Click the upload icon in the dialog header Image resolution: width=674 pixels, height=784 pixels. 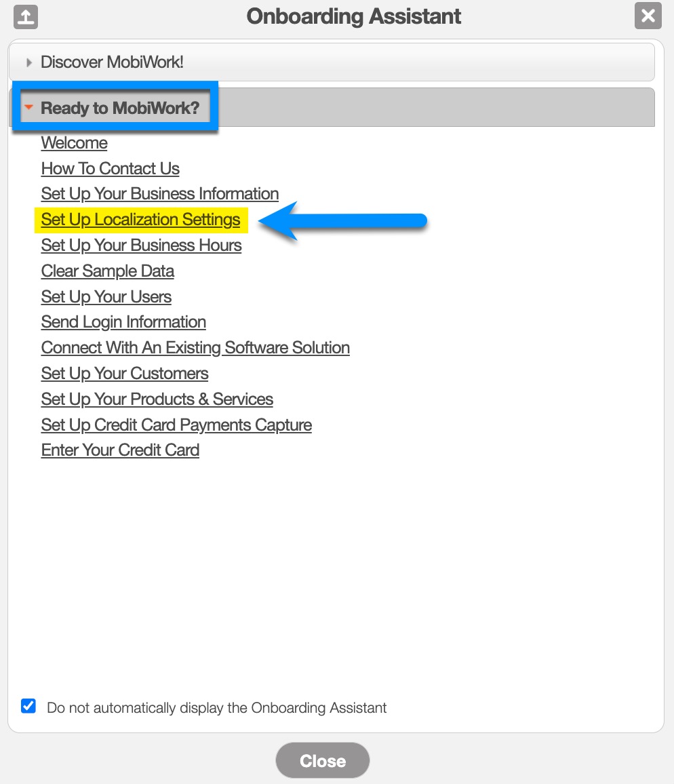click(26, 16)
